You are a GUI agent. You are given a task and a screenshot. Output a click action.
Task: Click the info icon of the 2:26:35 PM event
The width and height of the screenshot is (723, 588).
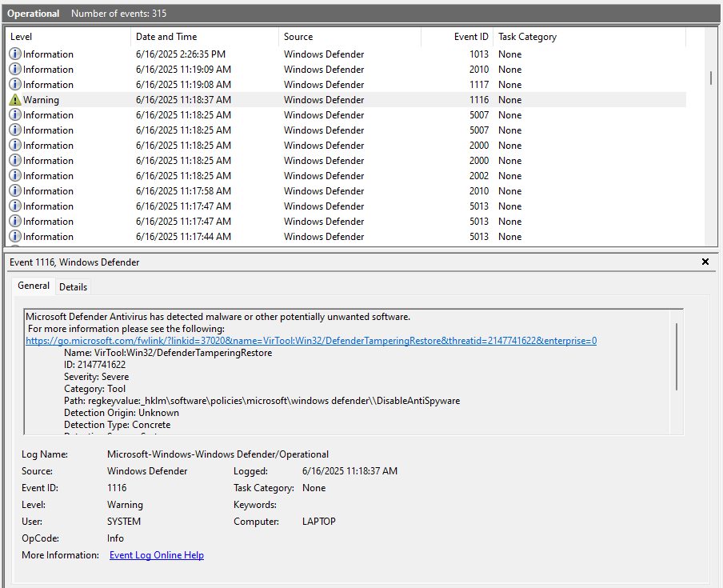pos(15,54)
